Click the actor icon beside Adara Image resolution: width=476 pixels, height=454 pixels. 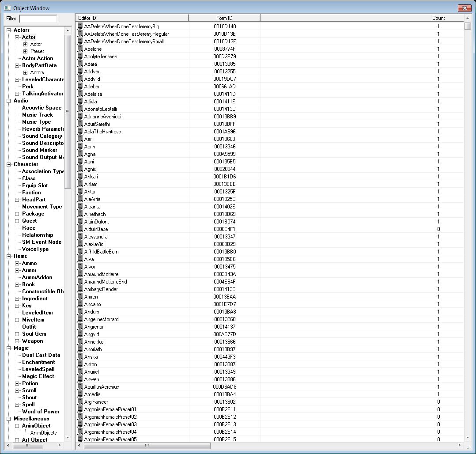[80, 64]
